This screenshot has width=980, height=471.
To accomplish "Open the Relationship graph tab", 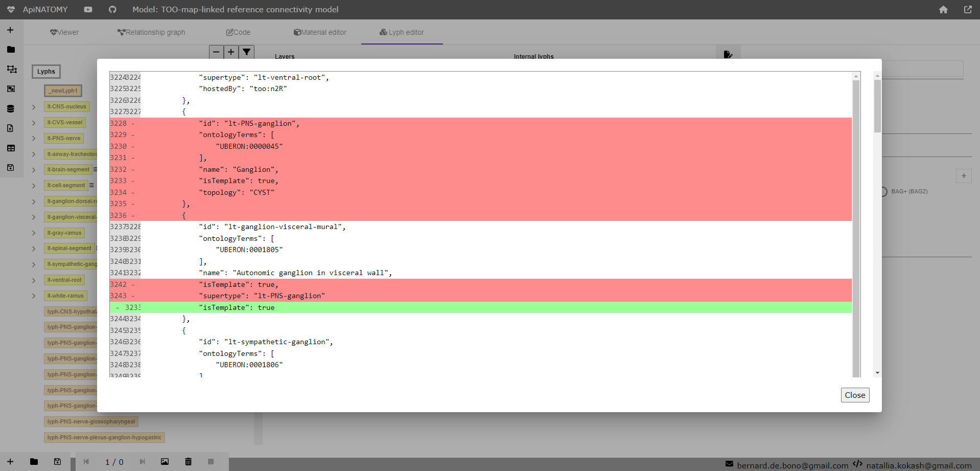I will pyautogui.click(x=151, y=32).
